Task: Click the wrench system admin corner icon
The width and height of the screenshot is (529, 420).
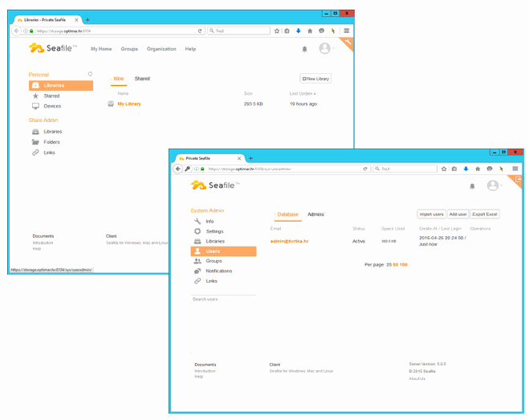Action: point(348,42)
